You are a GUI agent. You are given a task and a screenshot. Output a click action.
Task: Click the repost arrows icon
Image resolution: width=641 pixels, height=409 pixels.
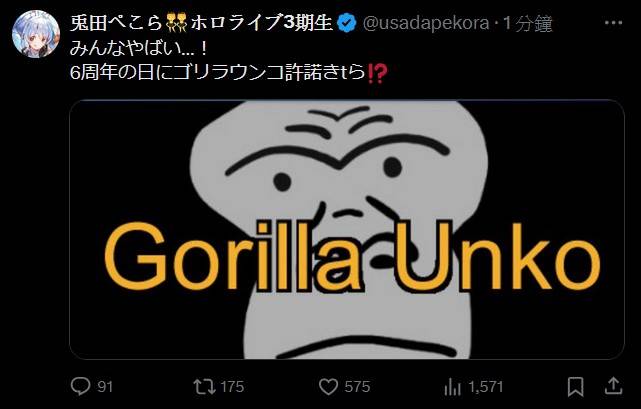[x=204, y=387]
